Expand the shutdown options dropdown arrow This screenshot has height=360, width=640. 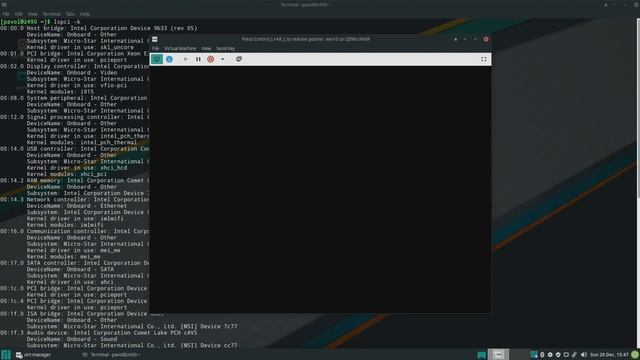(x=222, y=59)
